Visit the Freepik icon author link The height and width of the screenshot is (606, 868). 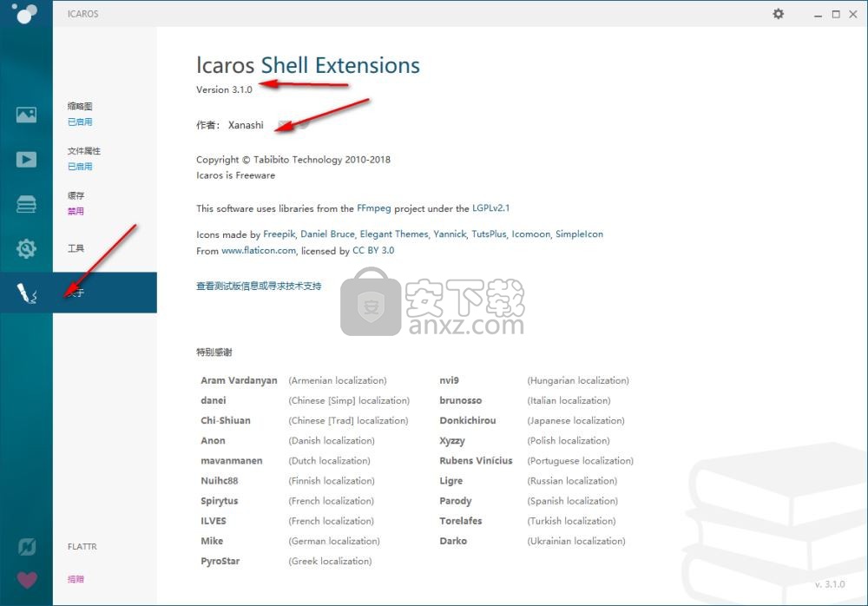279,234
